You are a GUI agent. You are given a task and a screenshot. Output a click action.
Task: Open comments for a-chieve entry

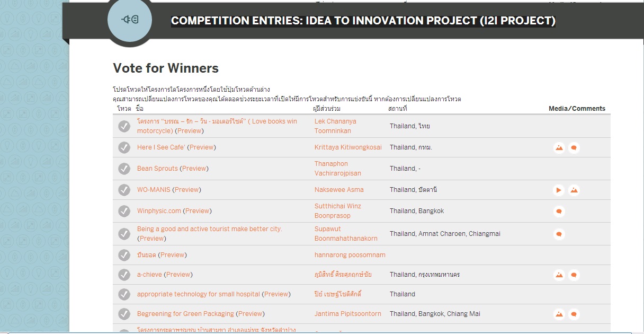574,275
